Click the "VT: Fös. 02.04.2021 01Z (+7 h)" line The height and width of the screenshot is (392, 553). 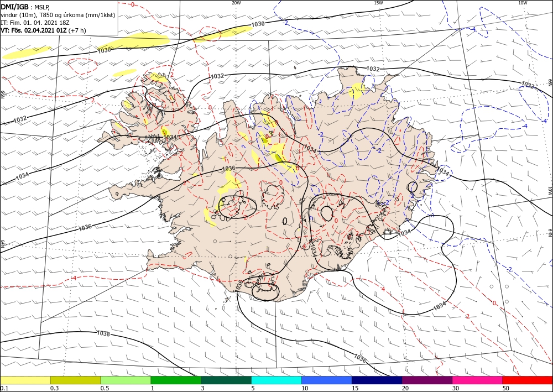43,30
